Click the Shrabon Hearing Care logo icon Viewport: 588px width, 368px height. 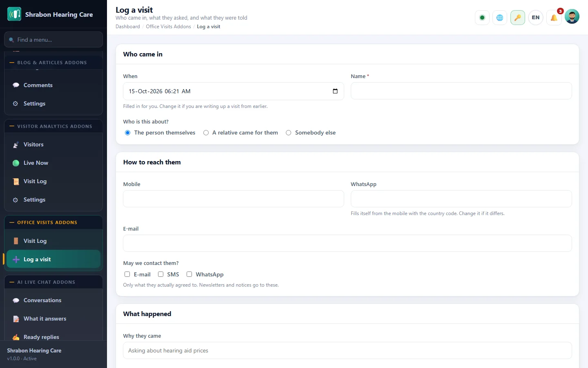point(14,14)
